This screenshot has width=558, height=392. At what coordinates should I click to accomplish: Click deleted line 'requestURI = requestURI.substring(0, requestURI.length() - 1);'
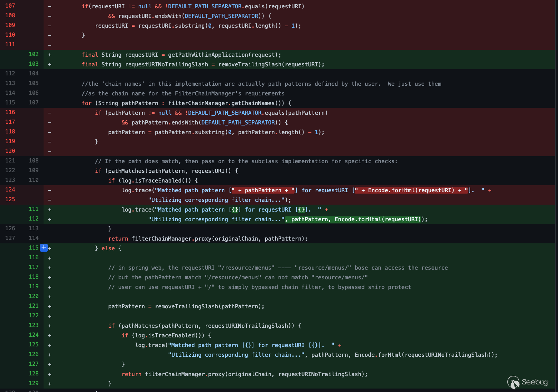198,26
